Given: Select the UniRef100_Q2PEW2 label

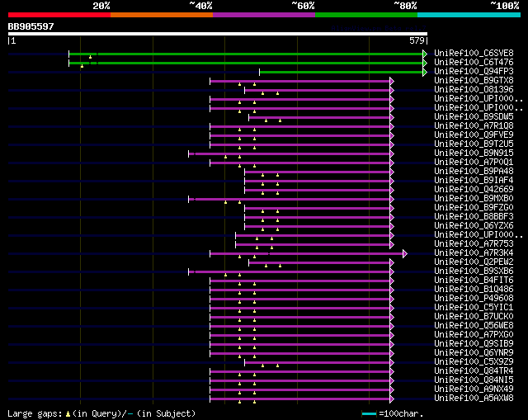Looking at the screenshot, I should coord(474,262).
